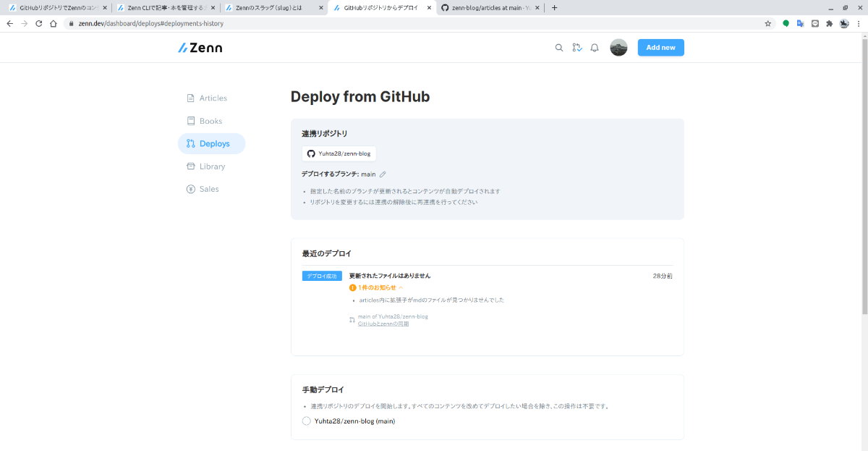
Task: Go to Sales in sidebar
Action: point(203,189)
